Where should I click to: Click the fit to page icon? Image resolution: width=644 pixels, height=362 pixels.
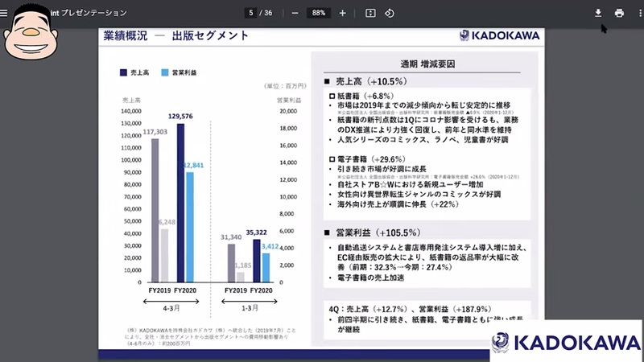pos(370,13)
